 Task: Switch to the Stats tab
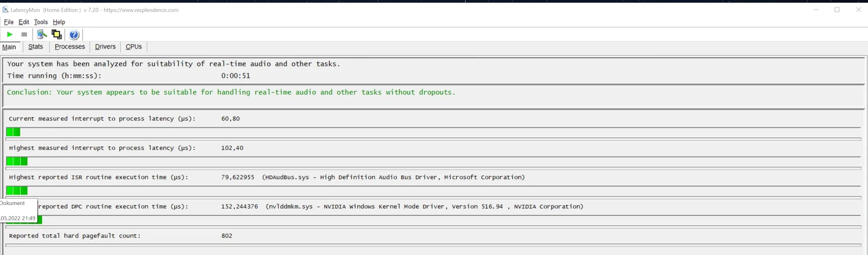pos(36,47)
